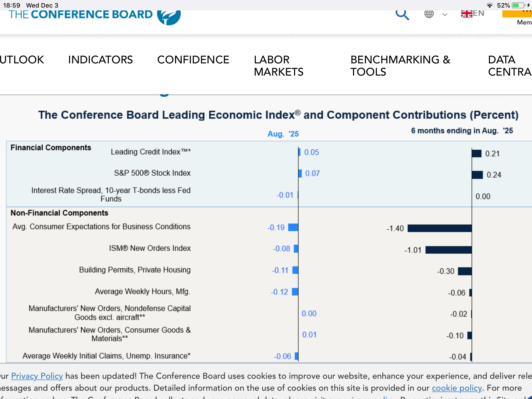Expand the chevron next to globe
This screenshot has width=532, height=399.
[x=445, y=15]
